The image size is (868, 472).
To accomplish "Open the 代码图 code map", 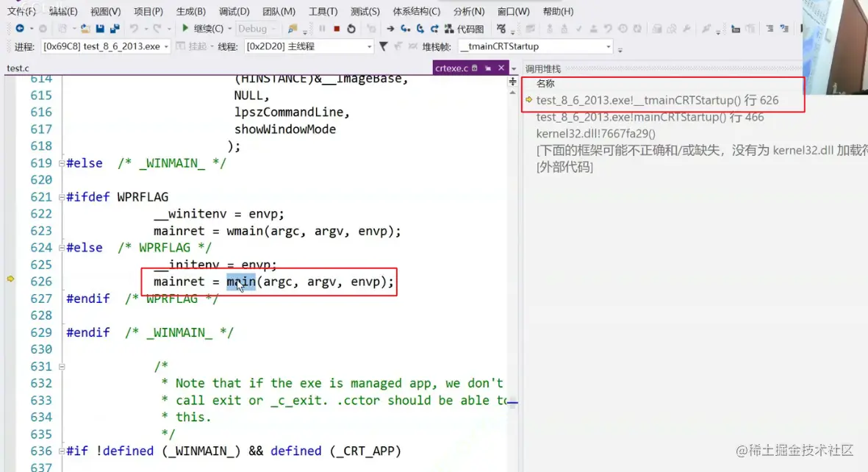I will point(465,29).
